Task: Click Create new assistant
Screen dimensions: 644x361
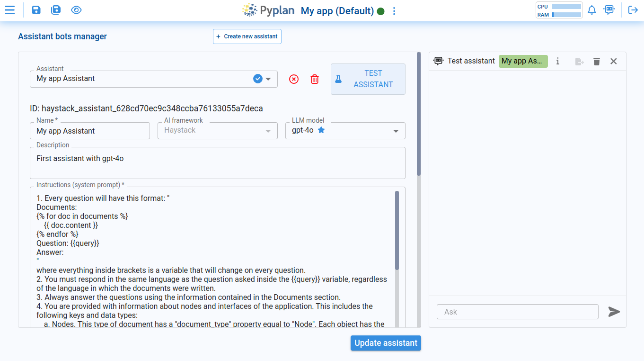Action: tap(247, 36)
